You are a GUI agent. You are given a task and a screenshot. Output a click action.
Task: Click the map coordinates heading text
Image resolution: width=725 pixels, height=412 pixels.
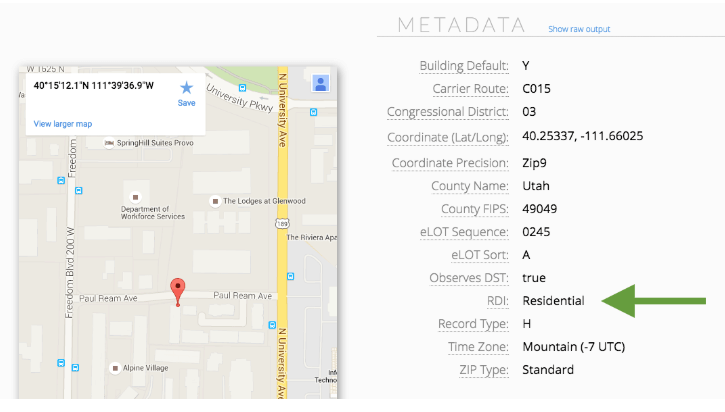click(94, 85)
